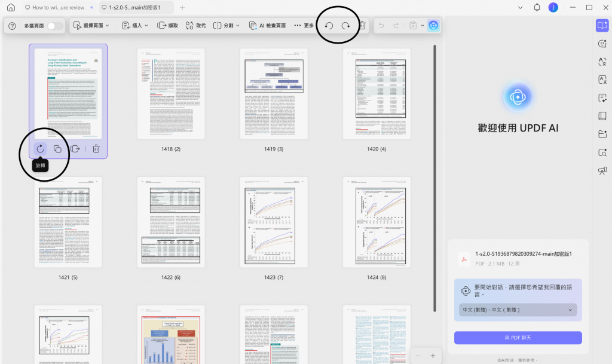Select the bar chart page thumbnail in the bottom row
Screen dimensions: 612x364
click(171, 335)
